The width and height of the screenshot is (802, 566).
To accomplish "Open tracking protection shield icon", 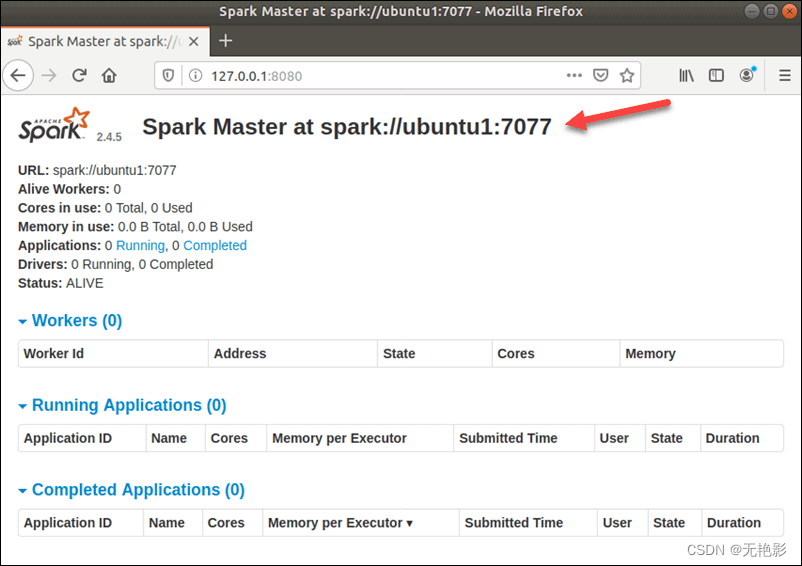I will point(168,76).
